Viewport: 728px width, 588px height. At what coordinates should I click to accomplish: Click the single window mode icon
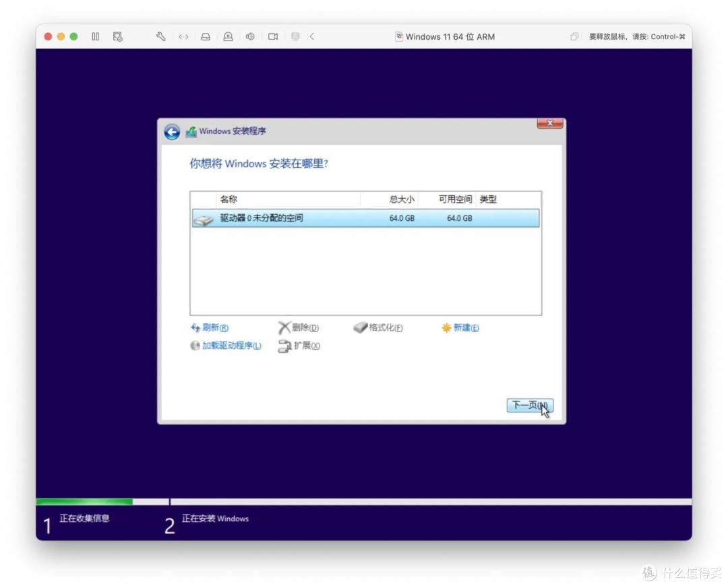tap(574, 36)
